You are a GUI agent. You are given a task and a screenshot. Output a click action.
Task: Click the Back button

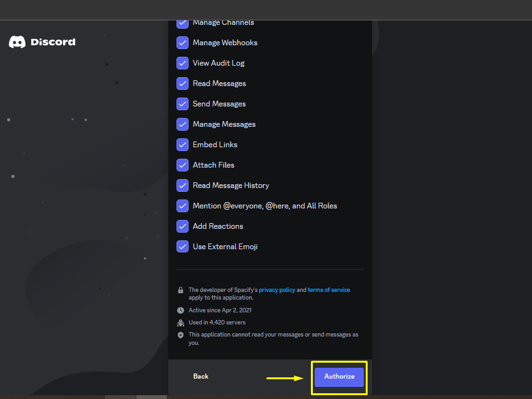pyautogui.click(x=201, y=376)
